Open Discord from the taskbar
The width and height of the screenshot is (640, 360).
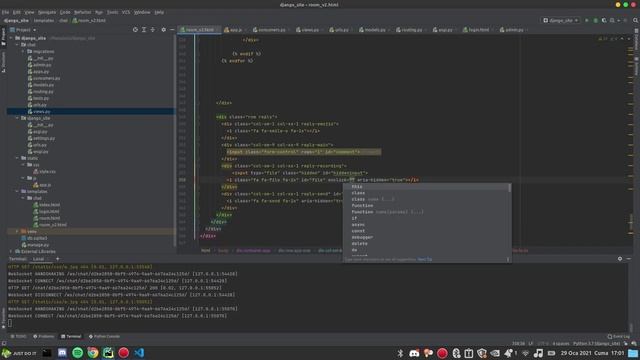(x=62, y=353)
